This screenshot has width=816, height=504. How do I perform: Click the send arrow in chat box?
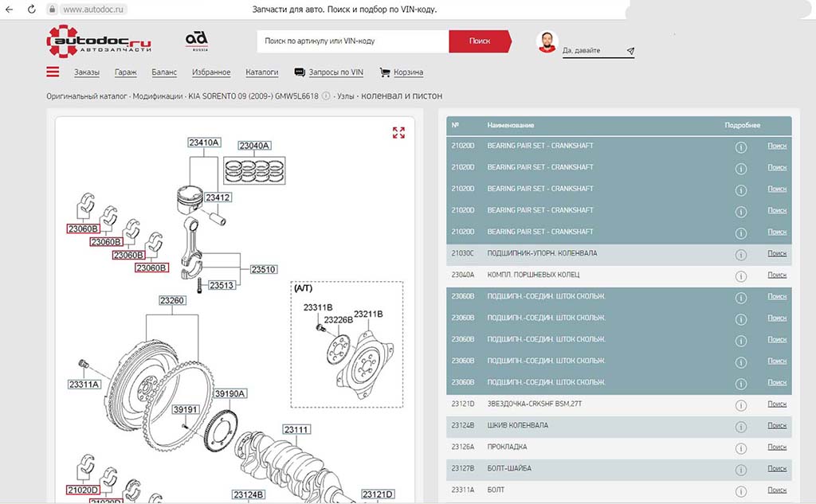(x=630, y=51)
